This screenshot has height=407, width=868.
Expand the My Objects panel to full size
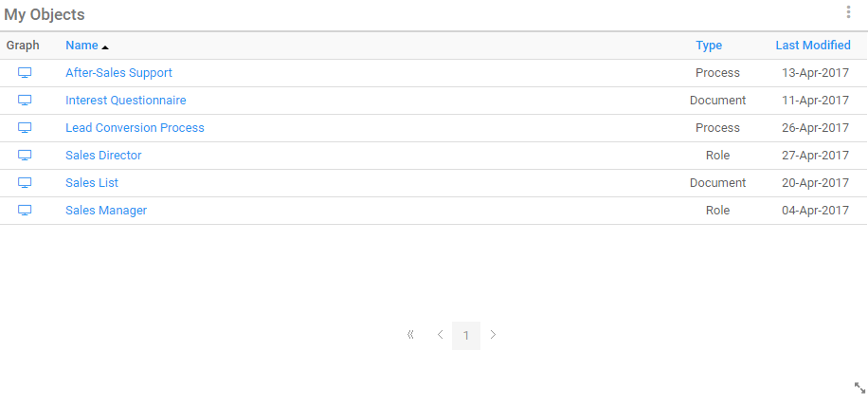point(859,387)
